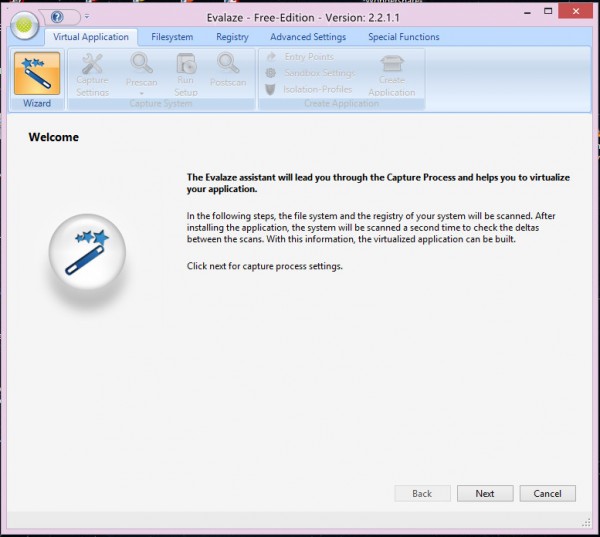This screenshot has width=600, height=537.
Task: Select the Special Functions tab
Action: [404, 37]
